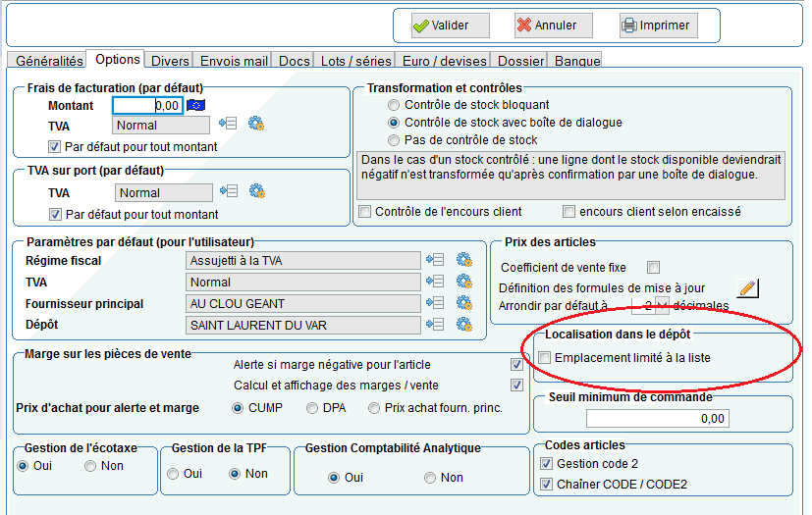
Task: Toggle Alerte si marge négative pour l'article
Action: [x=516, y=364]
